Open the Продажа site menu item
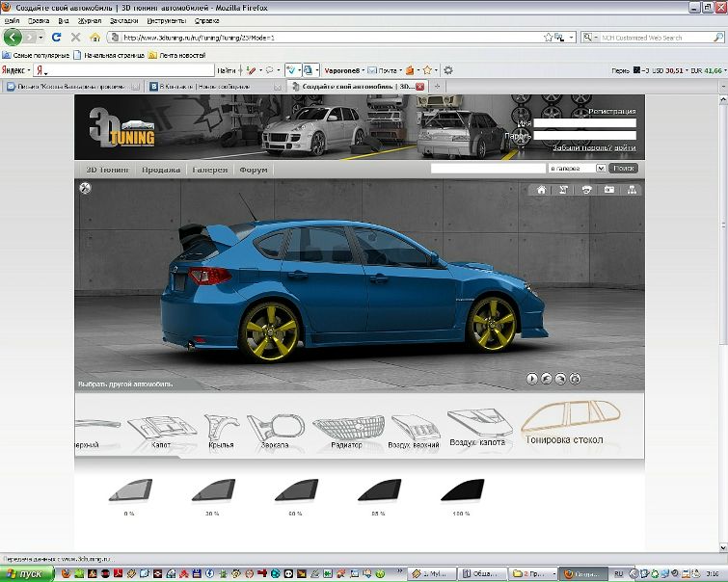The height and width of the screenshot is (582, 728). click(x=161, y=170)
